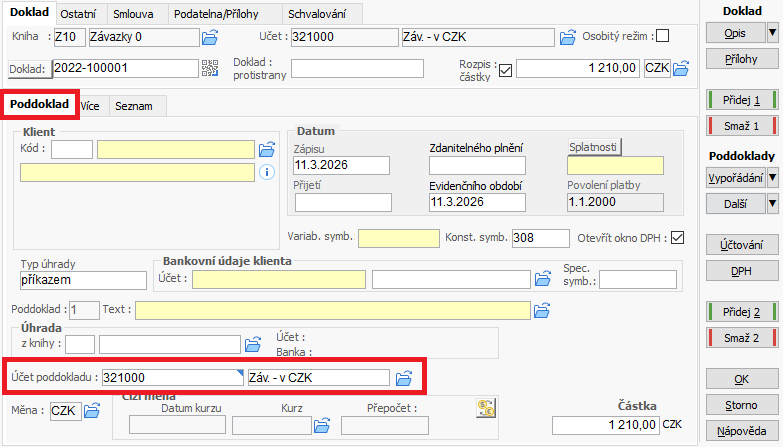The width and height of the screenshot is (783, 447).
Task: Open the currency calculator icon in Cizí měna
Action: [485, 407]
